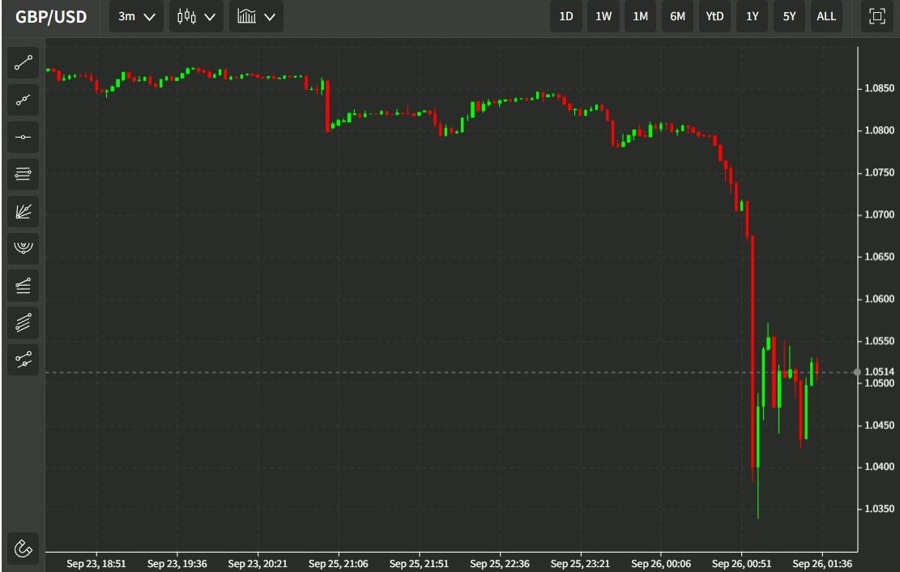Viewport: 900px width, 572px height.
Task: Set range to YtD
Action: (715, 17)
